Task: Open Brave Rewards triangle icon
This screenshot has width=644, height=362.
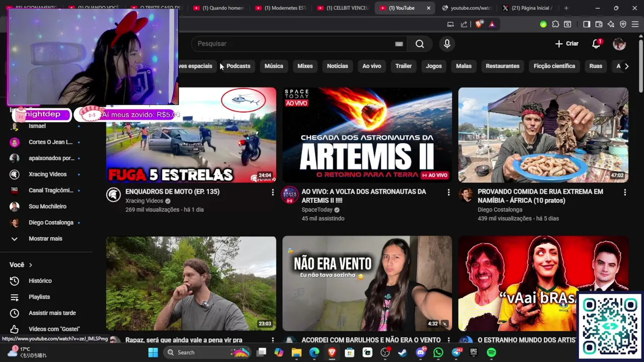Action: [492, 24]
